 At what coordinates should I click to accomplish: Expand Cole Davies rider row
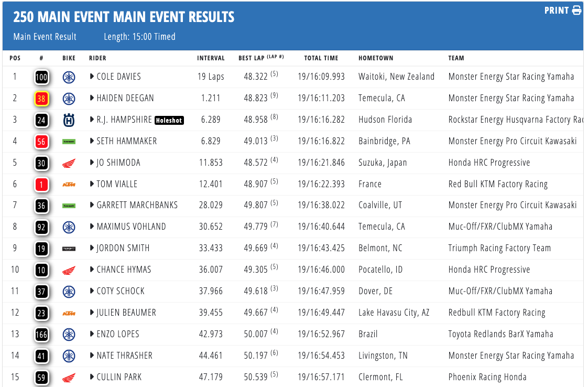click(x=92, y=77)
